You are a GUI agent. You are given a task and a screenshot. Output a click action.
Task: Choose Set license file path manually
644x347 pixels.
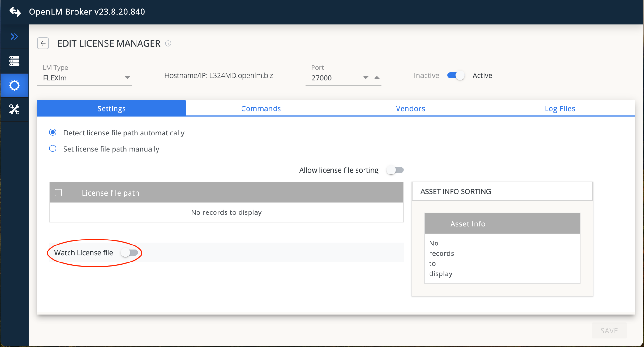point(53,149)
